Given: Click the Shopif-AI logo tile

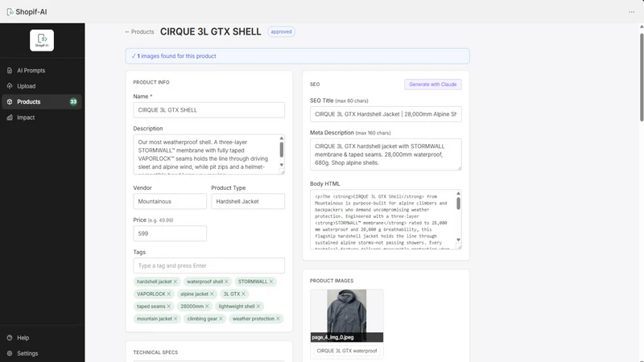Looking at the screenshot, I should (x=42, y=40).
